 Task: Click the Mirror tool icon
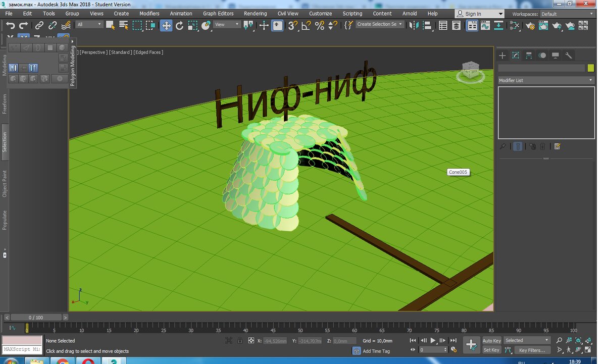(414, 25)
